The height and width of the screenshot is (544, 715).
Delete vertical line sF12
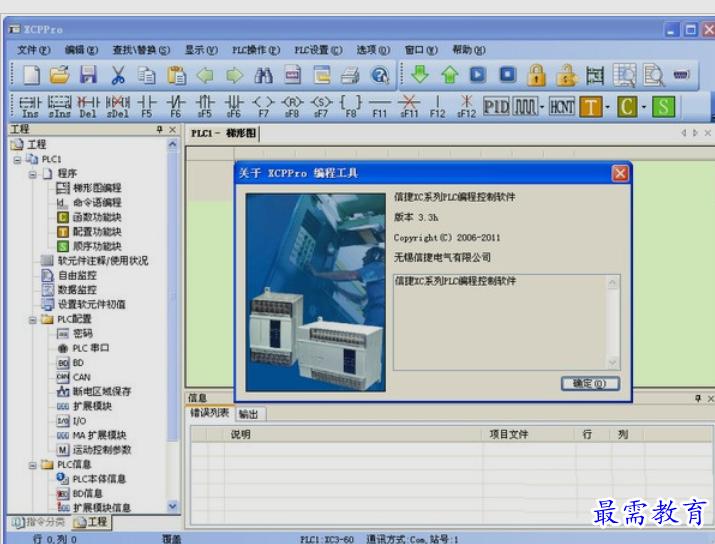click(466, 107)
